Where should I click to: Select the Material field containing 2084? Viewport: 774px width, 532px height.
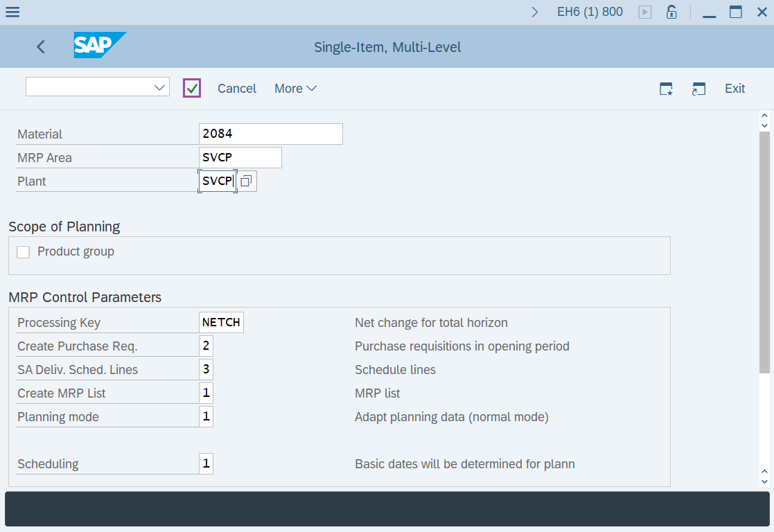(x=270, y=134)
